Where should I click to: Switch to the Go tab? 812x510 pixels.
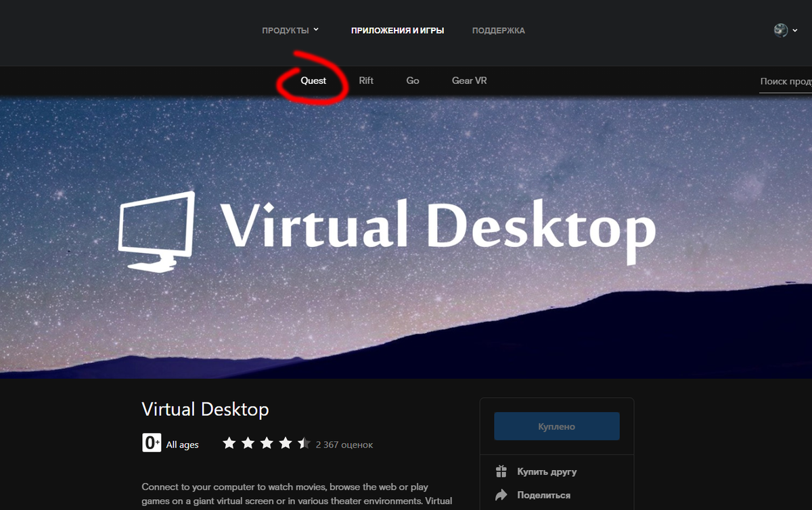click(413, 80)
